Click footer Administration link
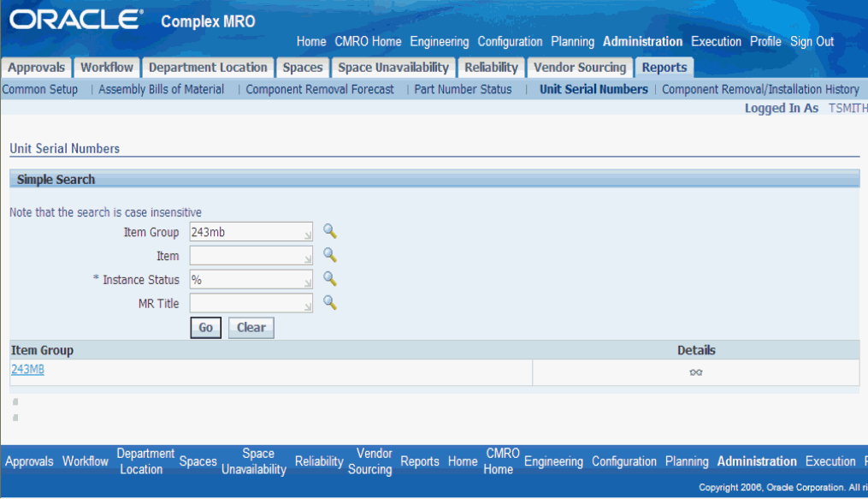 pos(757,460)
